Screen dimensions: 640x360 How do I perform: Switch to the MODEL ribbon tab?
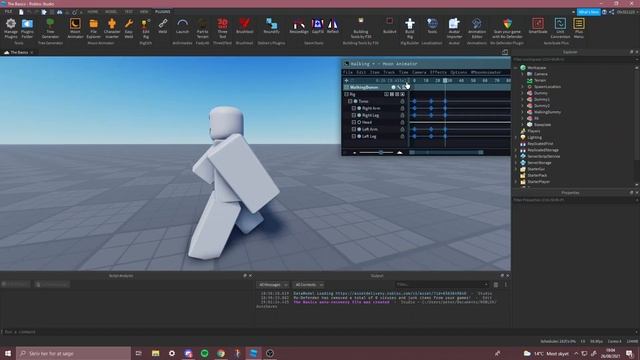coord(111,12)
